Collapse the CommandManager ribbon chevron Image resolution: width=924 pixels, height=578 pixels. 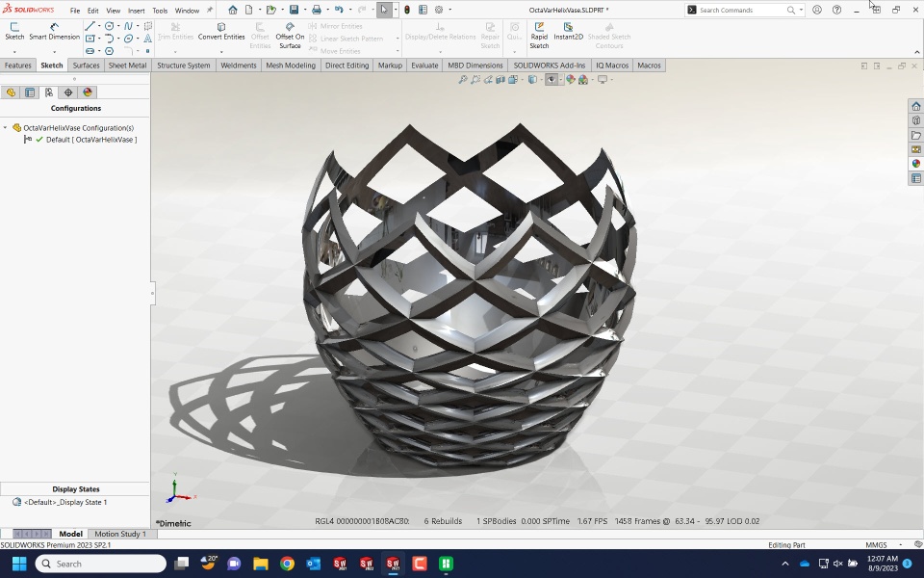click(x=917, y=52)
